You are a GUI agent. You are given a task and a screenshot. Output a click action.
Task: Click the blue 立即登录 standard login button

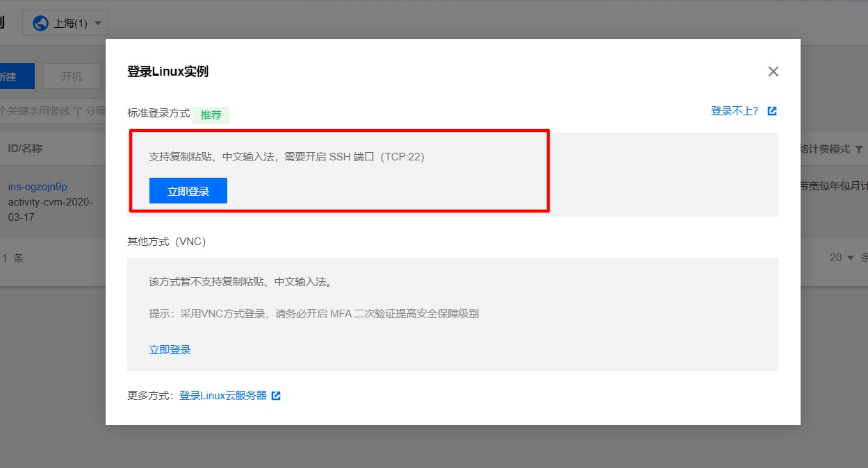click(188, 191)
